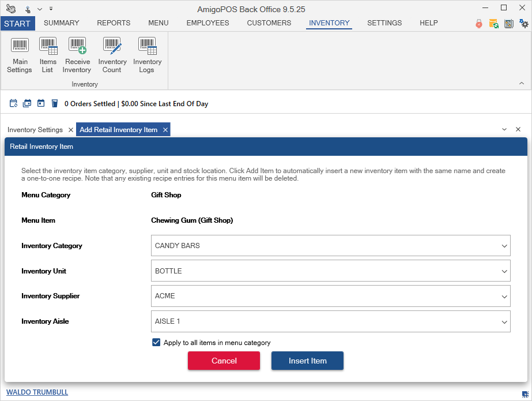Viewport: 532px width, 401px height.
Task: Click the cup icon beside Orders Settled
Action: (x=55, y=104)
